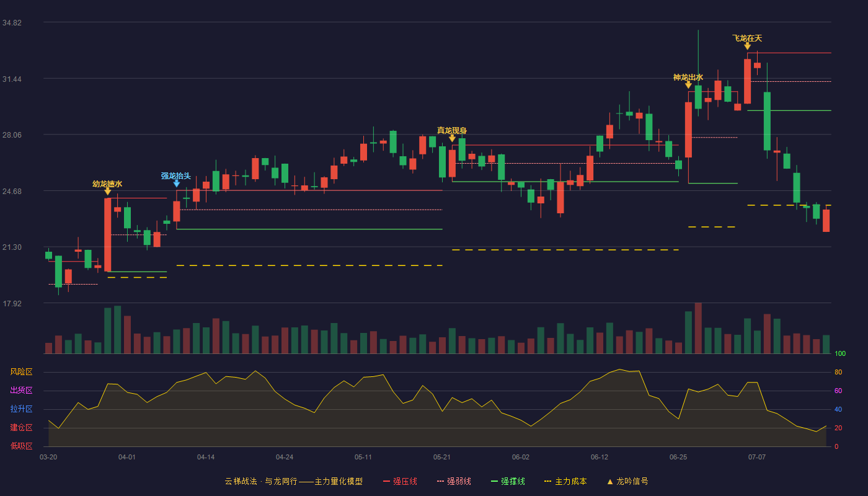This screenshot has height=496, width=868.
Task: Pick the 神龙出水 signal arrow marker
Action: point(688,85)
